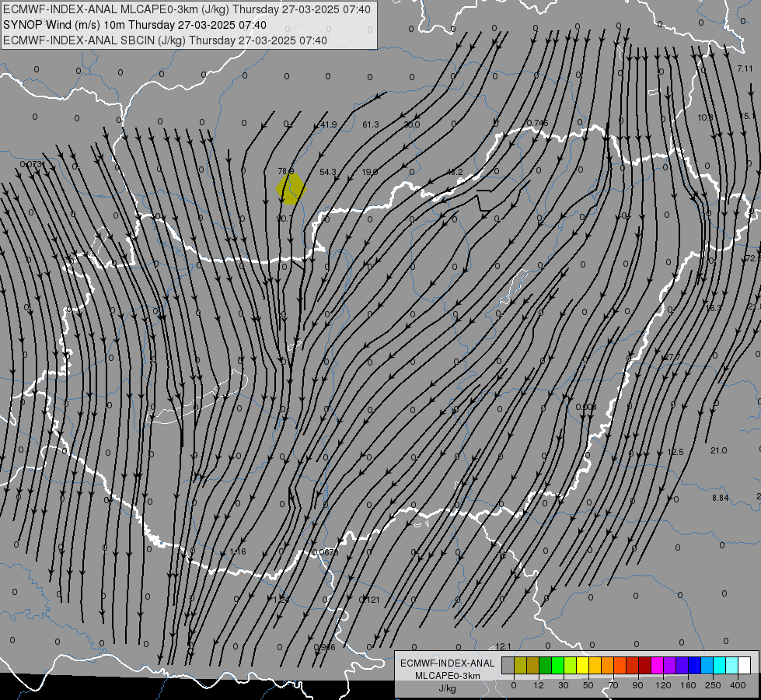Click the map value 61.3
Image resolution: width=761 pixels, height=700 pixels.
point(371,125)
